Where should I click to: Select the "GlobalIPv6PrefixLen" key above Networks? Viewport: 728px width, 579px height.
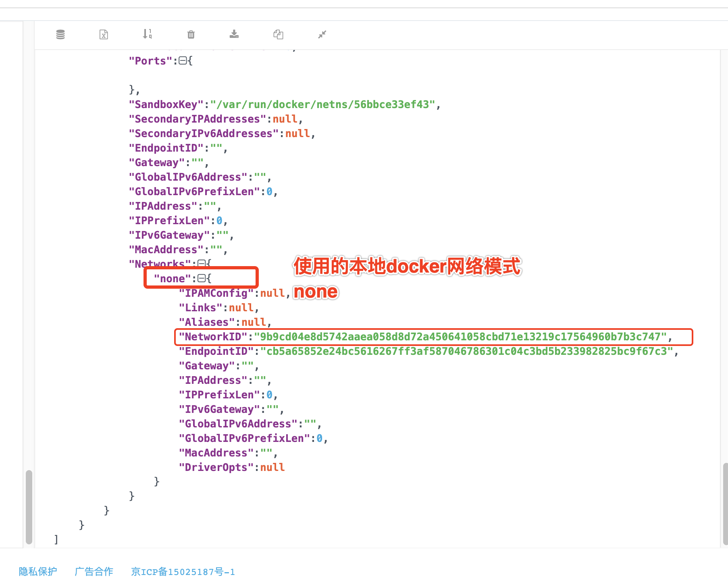[x=194, y=192]
